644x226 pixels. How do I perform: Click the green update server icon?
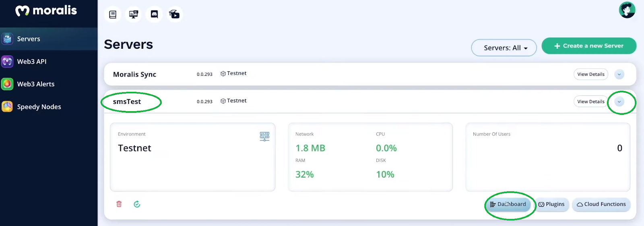point(137,204)
